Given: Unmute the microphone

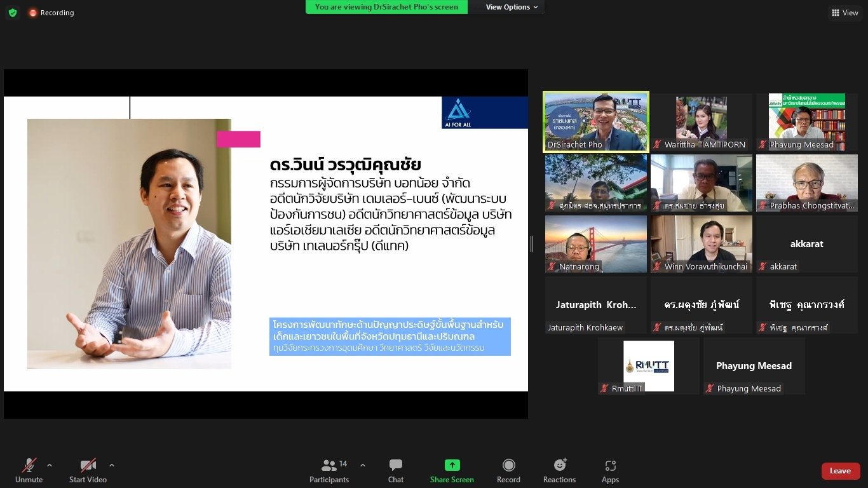Looking at the screenshot, I should (29, 471).
